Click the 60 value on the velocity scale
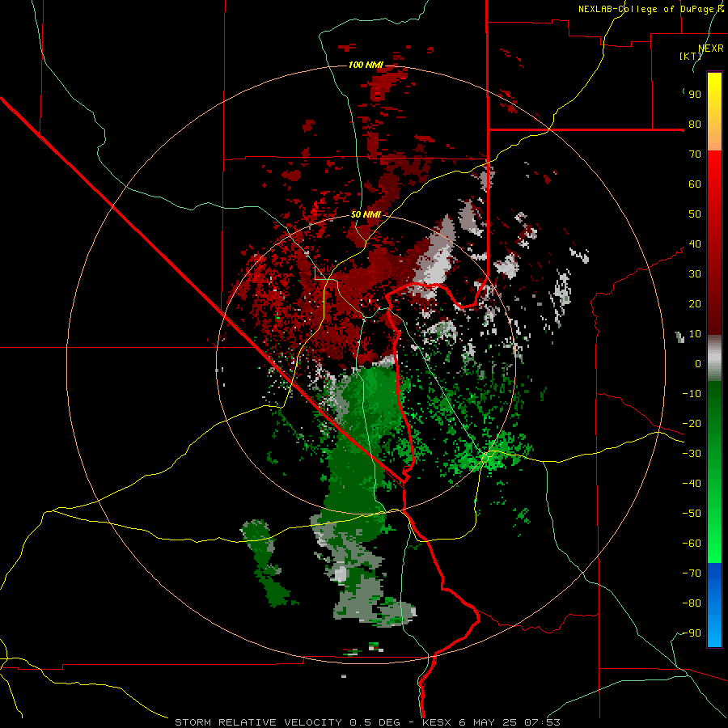728x728 pixels. (695, 184)
